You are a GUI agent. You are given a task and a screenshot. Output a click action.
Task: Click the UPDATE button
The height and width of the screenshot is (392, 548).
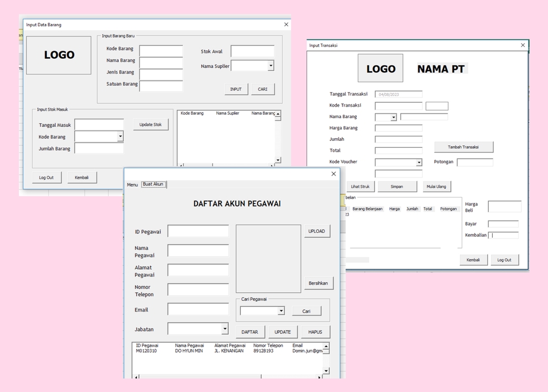[x=283, y=332]
